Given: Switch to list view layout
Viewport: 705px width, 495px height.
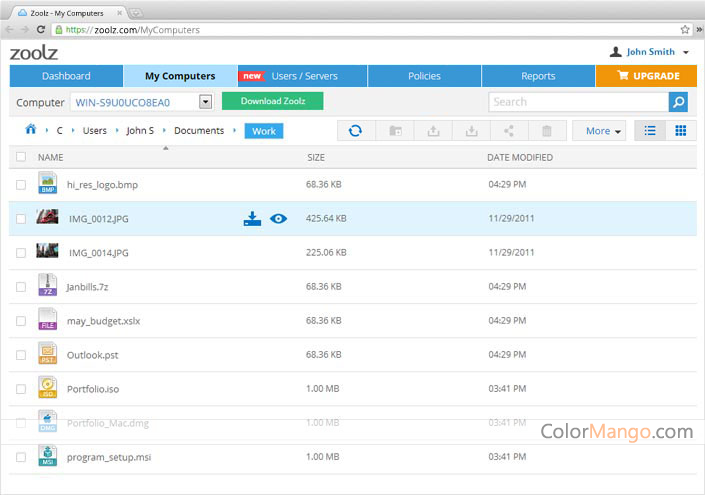Looking at the screenshot, I should pos(650,131).
